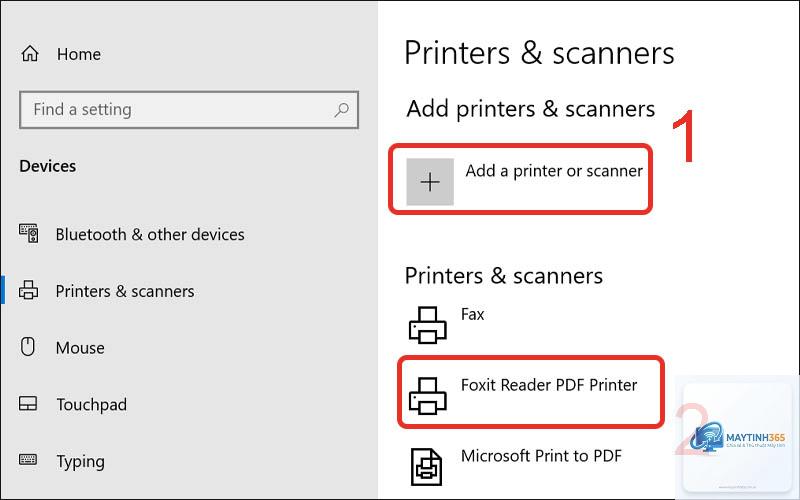This screenshot has width=800, height=500.
Task: Click the Touchpad icon in sidebar
Action: click(28, 404)
